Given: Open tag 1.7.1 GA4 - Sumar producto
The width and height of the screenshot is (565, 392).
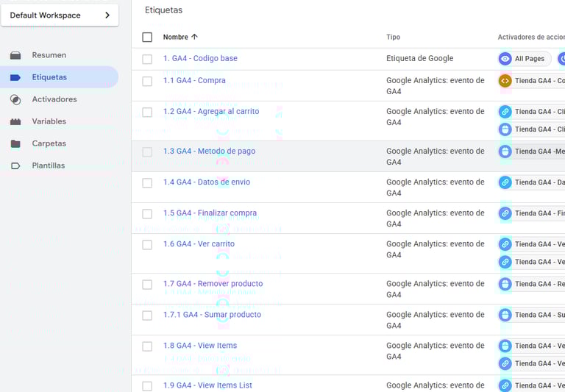Looking at the screenshot, I should [212, 315].
